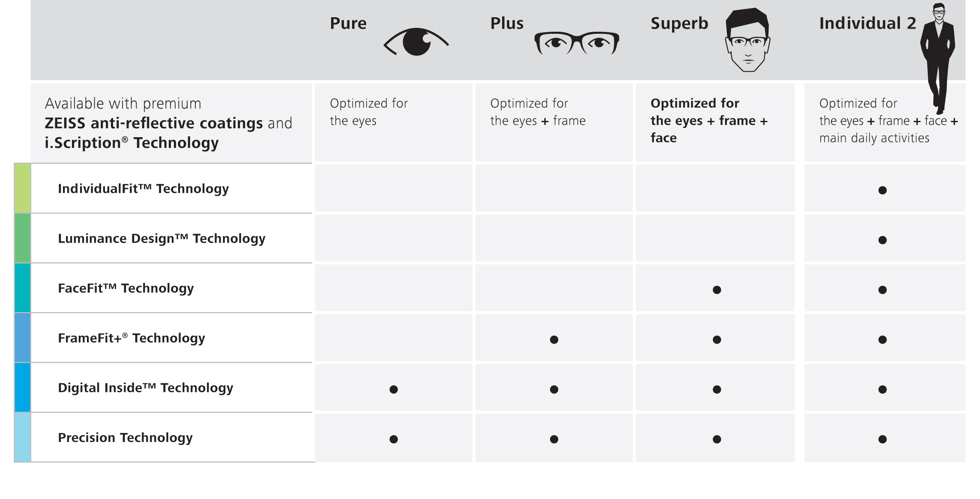The image size is (980, 499).
Task: Select the Superb column heading
Action: 679,24
